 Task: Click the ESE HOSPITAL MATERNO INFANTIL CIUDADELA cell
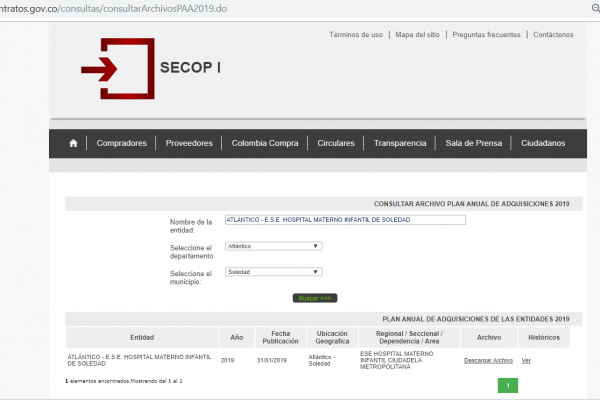(397, 360)
